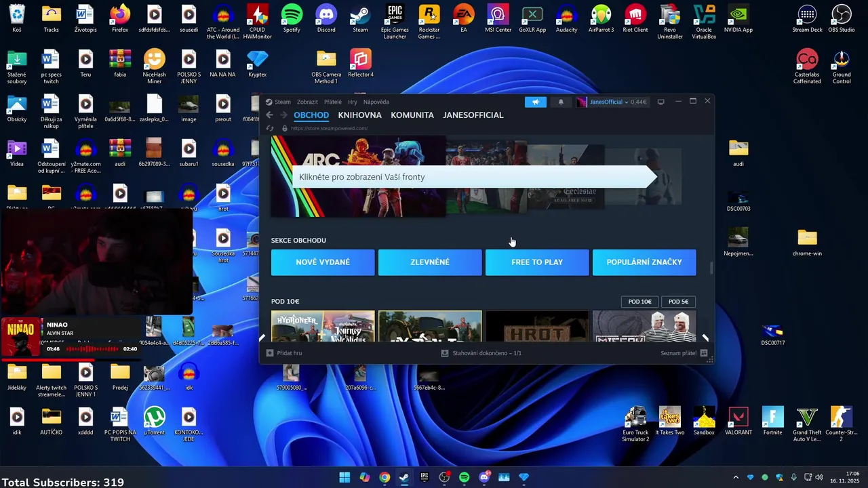Click the discovery queue banner

(x=474, y=177)
